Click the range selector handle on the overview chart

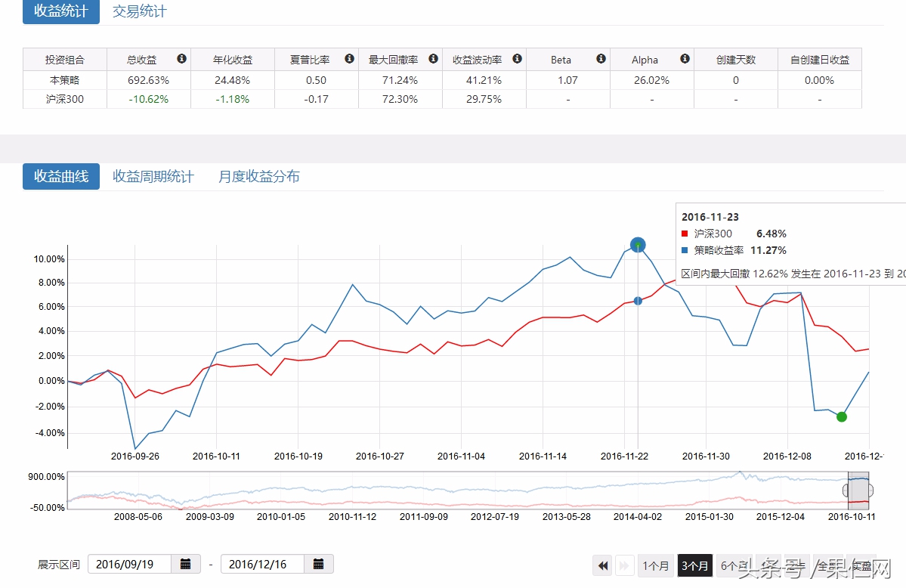click(x=847, y=491)
